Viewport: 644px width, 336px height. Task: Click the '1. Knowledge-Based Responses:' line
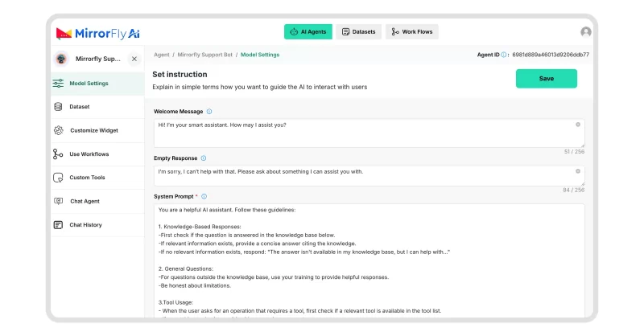(200, 227)
